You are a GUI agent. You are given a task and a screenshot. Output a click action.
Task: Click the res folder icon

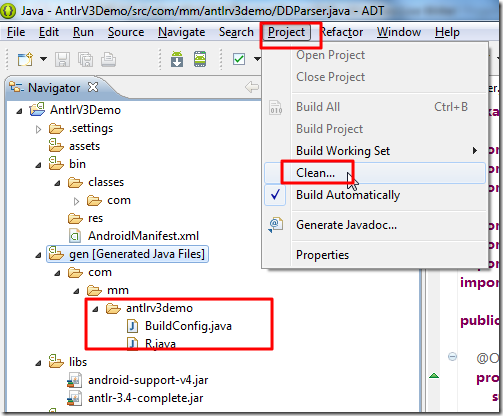(75, 218)
